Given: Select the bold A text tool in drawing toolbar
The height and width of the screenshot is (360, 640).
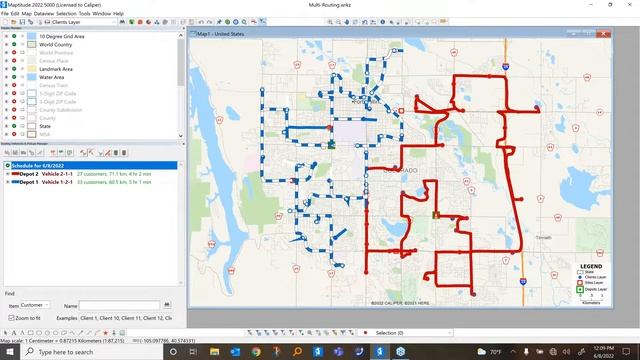Looking at the screenshot, I should point(14,333).
